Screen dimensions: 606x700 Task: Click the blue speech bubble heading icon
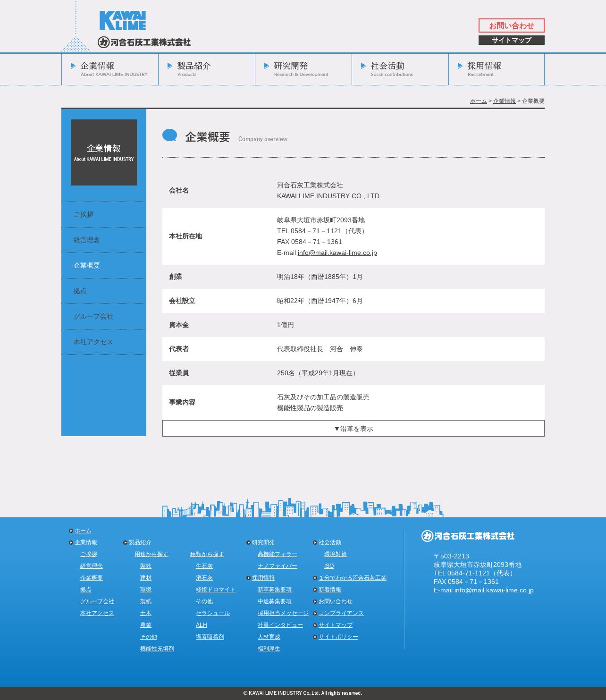point(170,135)
